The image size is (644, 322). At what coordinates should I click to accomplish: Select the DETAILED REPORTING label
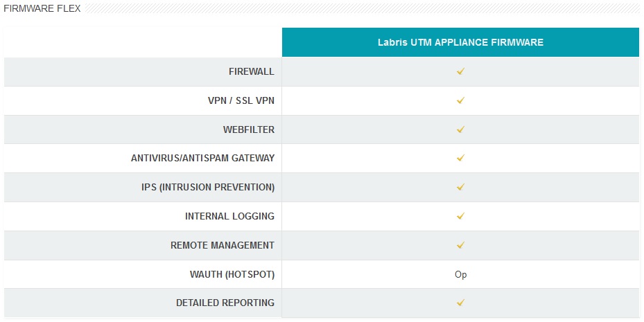click(225, 303)
